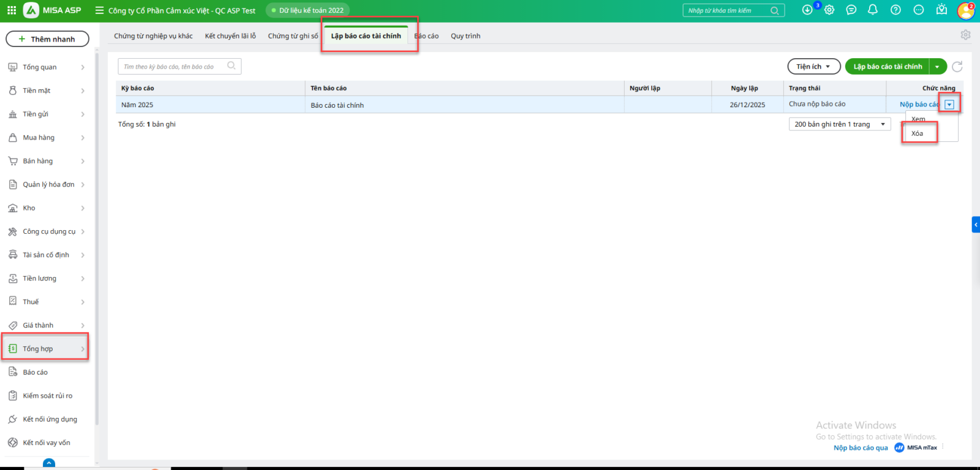Open the app grid launcher icon
Screen dimensions: 980x470
pos(12,10)
